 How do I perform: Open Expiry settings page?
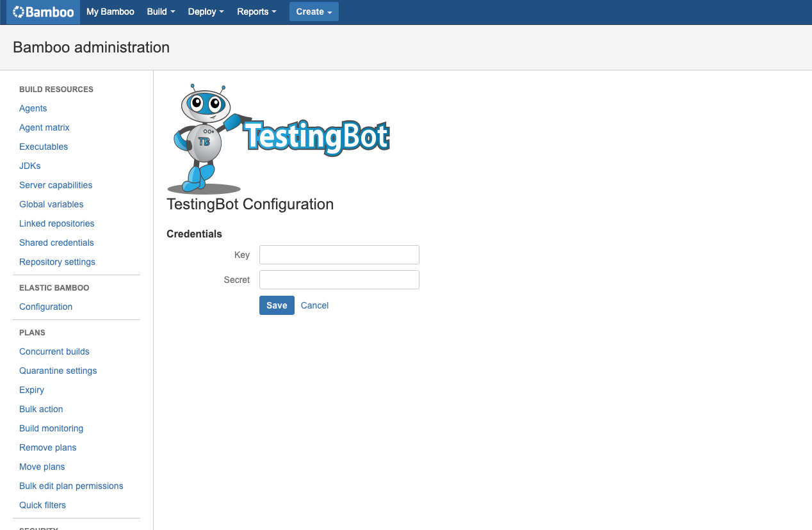click(x=31, y=390)
